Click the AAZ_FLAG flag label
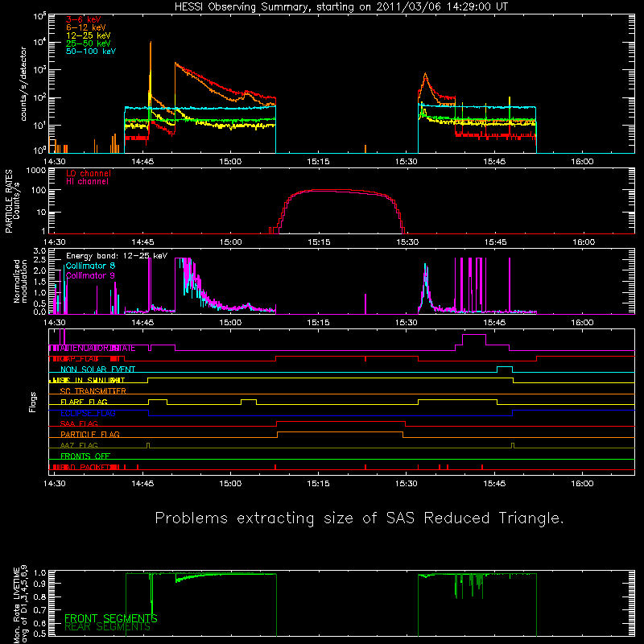Screen dimensions: 644x644 (79, 446)
